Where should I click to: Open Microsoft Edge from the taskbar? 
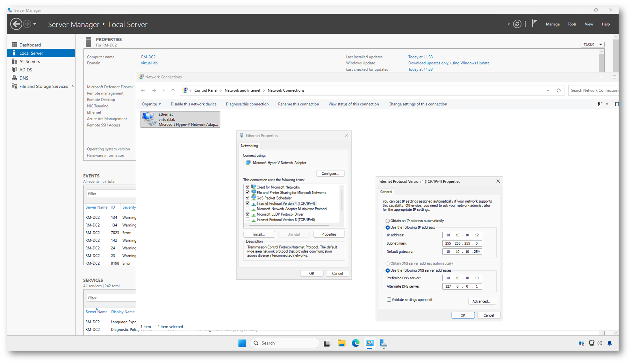[x=355, y=343]
